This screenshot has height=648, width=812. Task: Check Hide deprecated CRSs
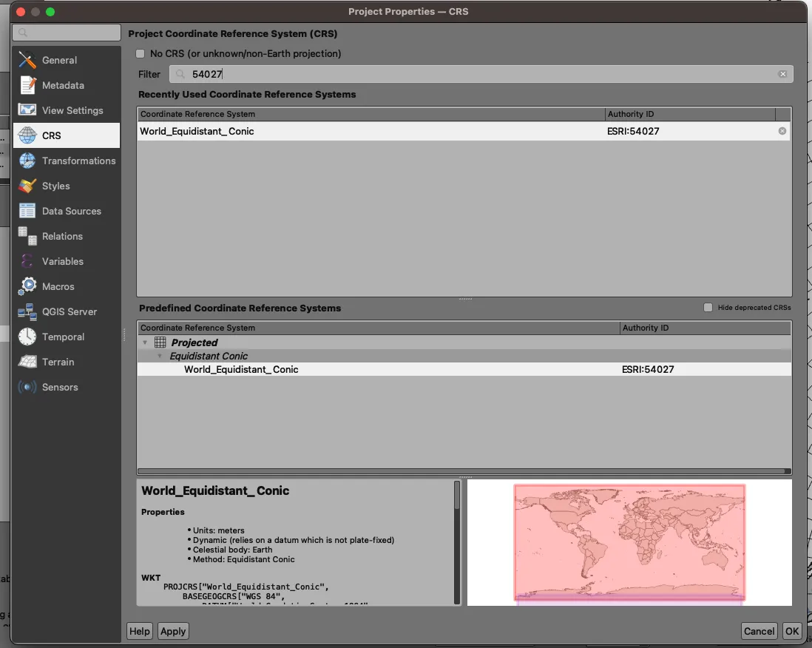pyautogui.click(x=708, y=307)
